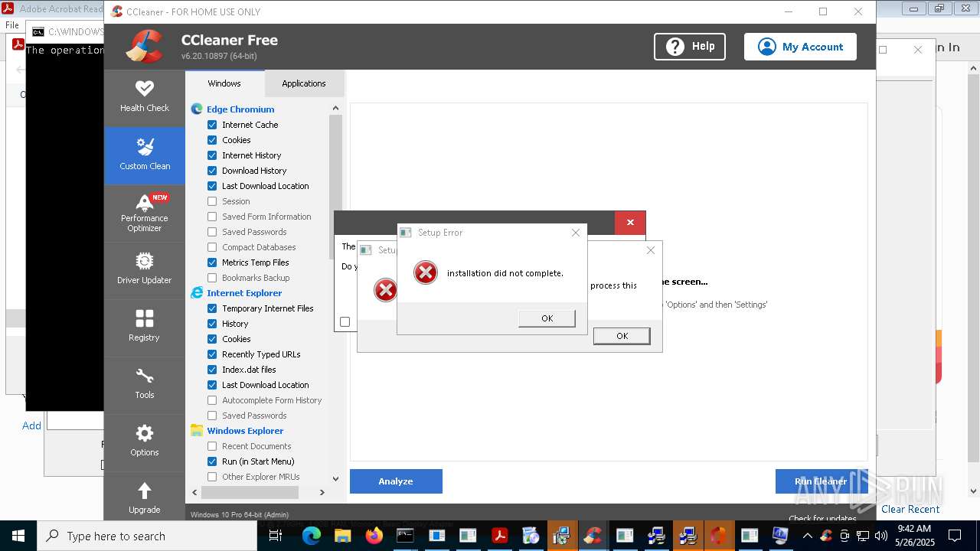980x551 pixels.
Task: Open My Account
Action: click(800, 47)
